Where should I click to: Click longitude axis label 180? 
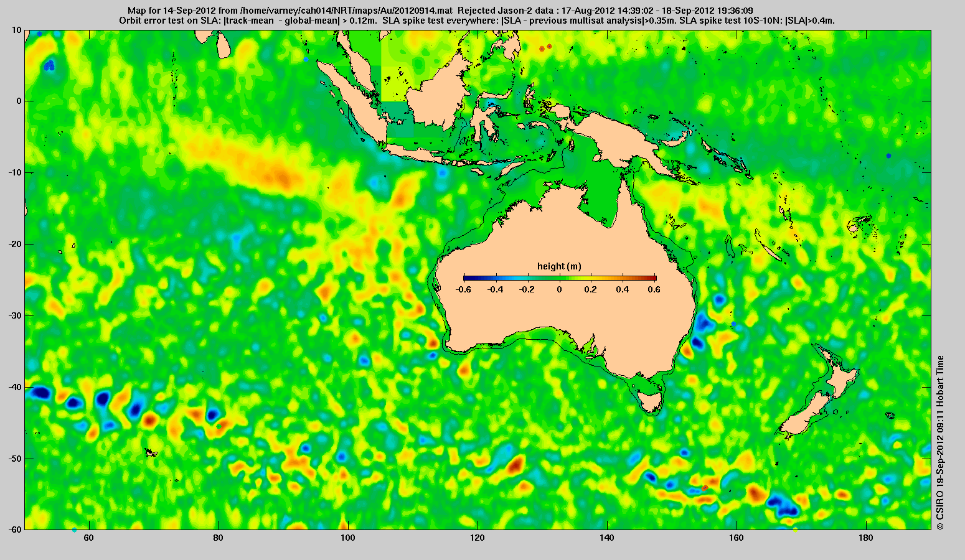click(x=866, y=538)
